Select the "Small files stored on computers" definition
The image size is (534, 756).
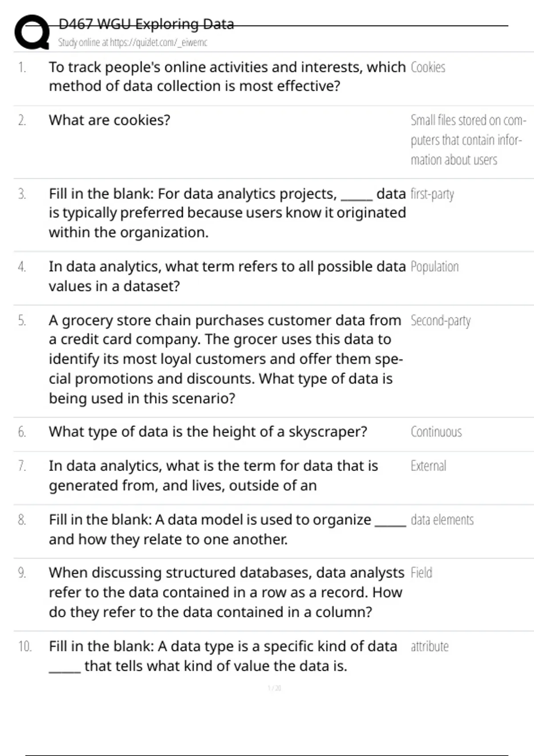click(x=467, y=140)
